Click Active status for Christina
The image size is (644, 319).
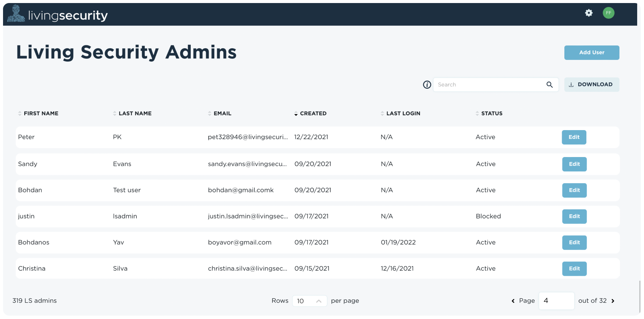tap(486, 269)
